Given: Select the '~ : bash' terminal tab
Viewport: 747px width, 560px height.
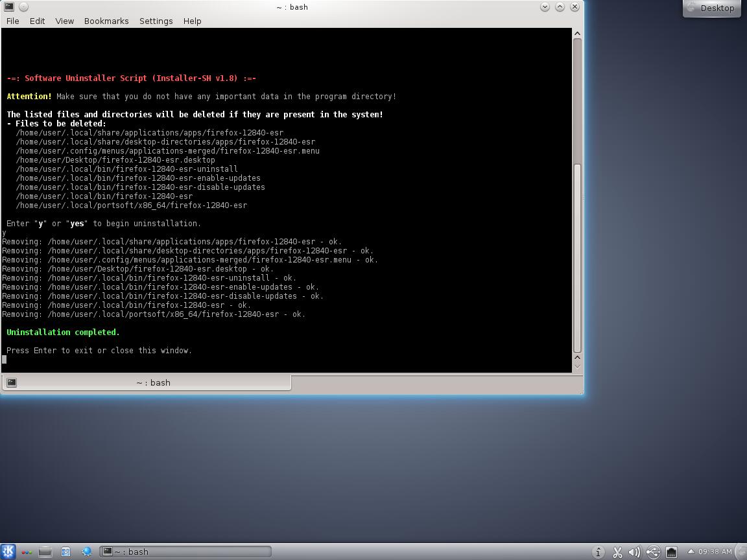Looking at the screenshot, I should point(147,382).
